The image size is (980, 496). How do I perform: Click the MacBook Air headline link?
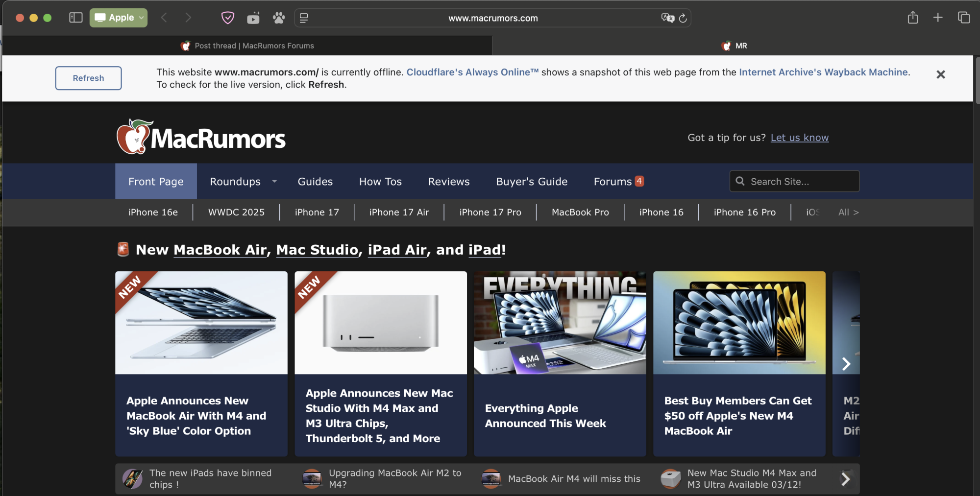[220, 250]
